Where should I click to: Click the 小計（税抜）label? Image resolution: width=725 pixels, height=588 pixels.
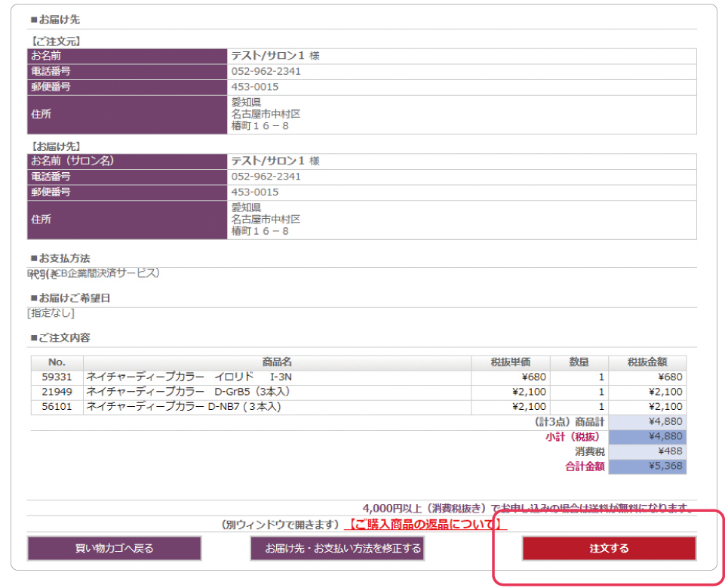575,436
